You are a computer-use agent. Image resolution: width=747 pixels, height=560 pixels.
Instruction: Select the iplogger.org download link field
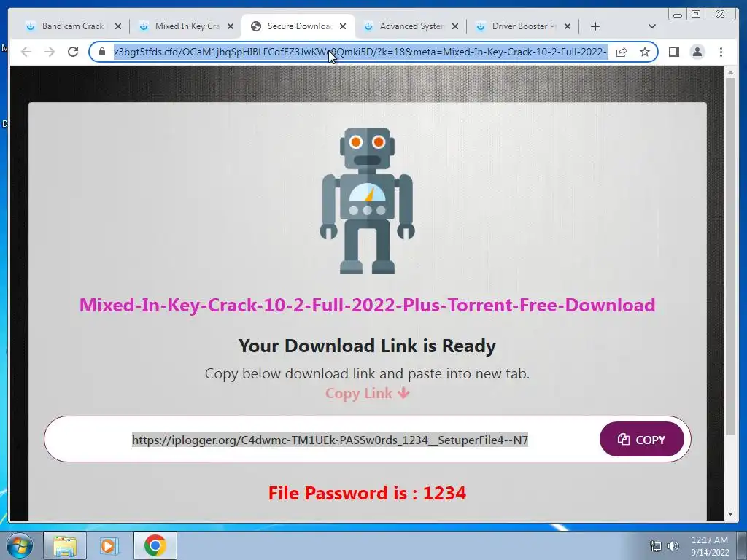pos(330,440)
